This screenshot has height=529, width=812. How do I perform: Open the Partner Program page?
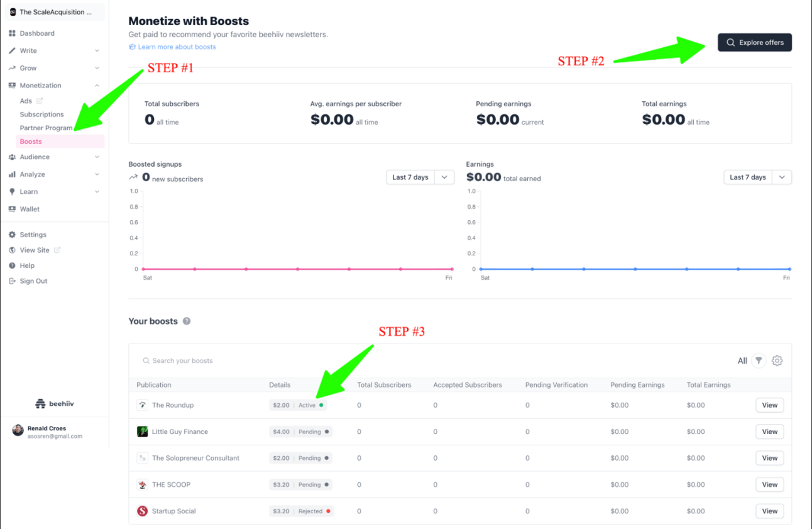46,128
